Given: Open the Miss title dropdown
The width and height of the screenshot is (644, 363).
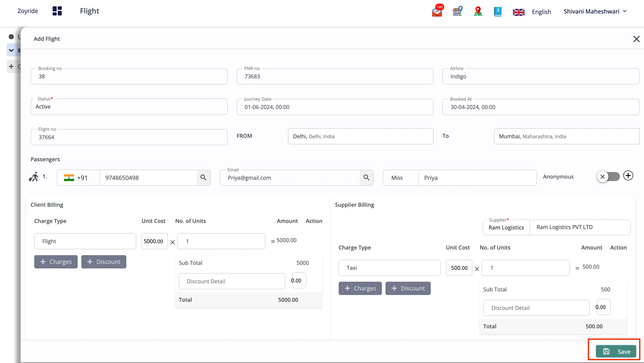Looking at the screenshot, I should tap(401, 177).
